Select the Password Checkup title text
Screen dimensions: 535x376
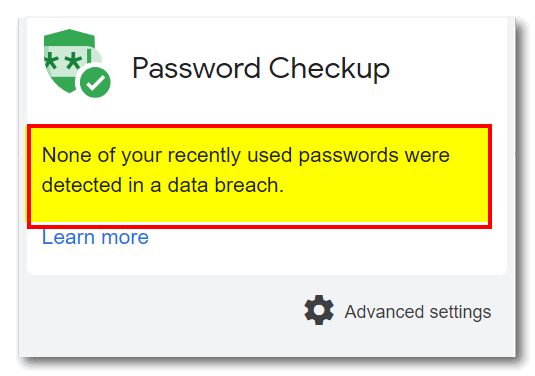coord(261,69)
